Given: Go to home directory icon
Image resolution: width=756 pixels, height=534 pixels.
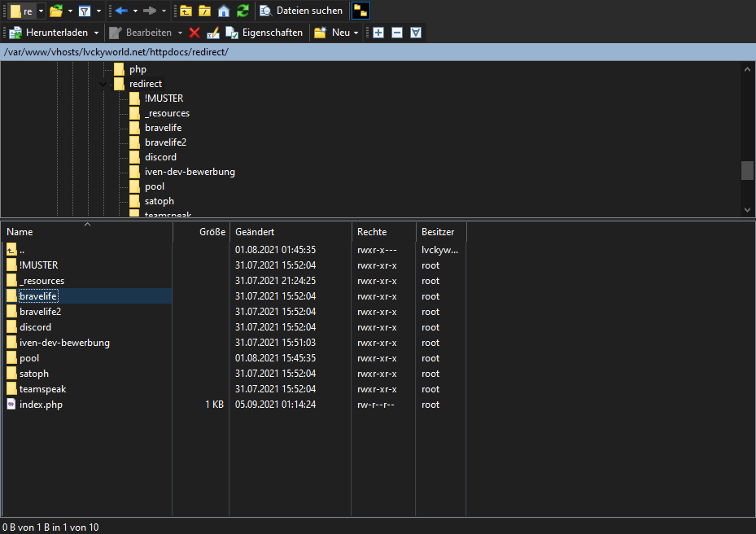Looking at the screenshot, I should point(224,11).
